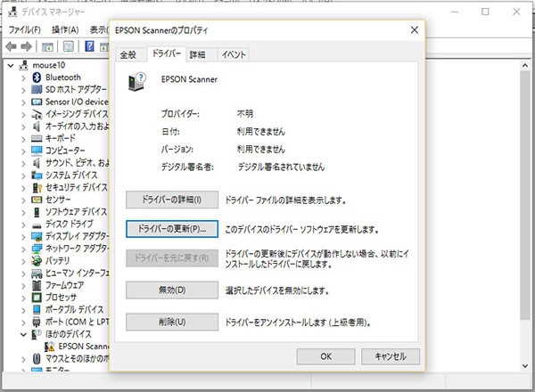Viewport: 535px width, 392px height.
Task: Expand the オーディオの入力 node
Action: (x=23, y=127)
